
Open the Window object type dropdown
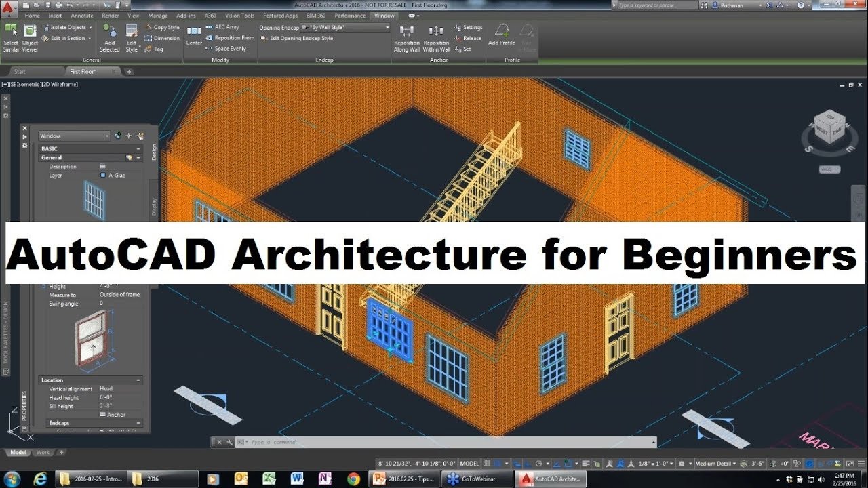74,136
